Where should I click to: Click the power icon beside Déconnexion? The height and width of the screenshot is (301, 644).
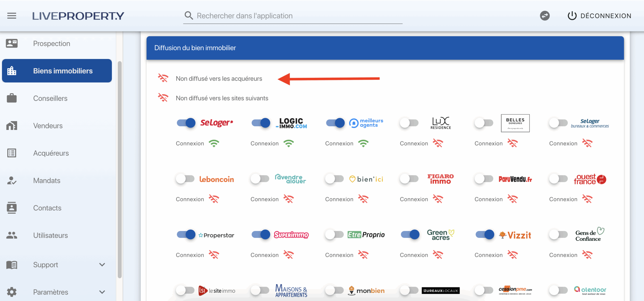pyautogui.click(x=572, y=16)
